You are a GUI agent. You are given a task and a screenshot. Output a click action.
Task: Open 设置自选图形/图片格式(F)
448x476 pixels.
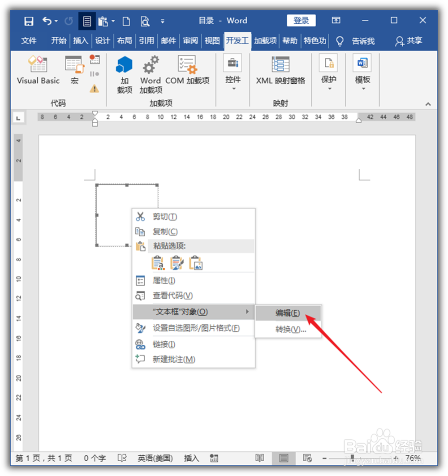194,328
